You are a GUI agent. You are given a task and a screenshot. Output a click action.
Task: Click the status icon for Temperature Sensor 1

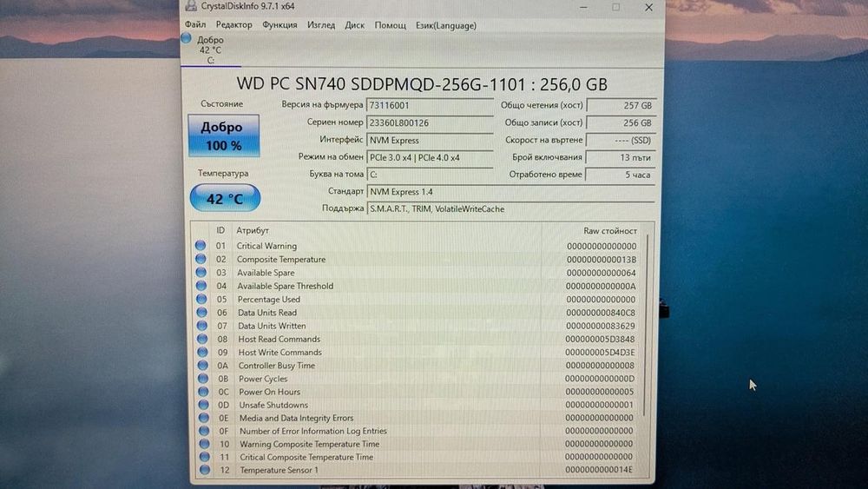[x=205, y=470]
